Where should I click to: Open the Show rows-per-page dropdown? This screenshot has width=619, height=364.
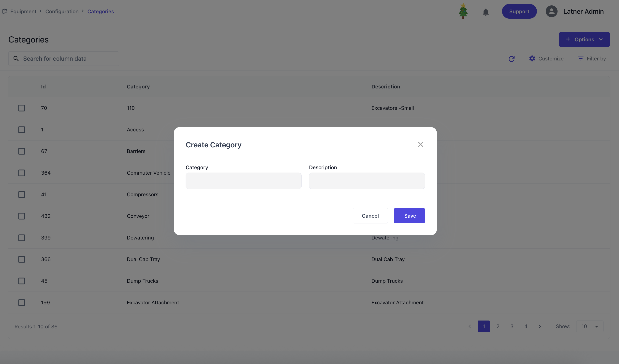pos(590,326)
